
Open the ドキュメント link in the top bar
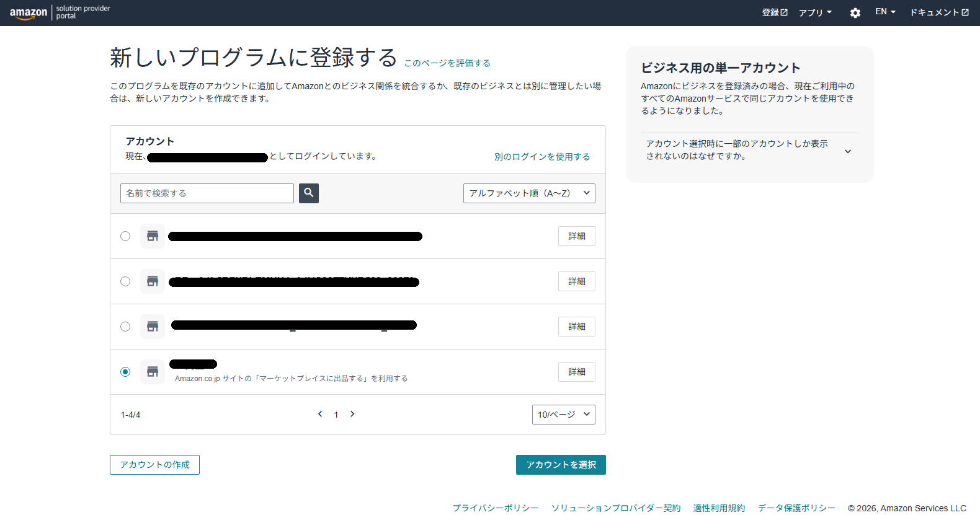coord(939,12)
